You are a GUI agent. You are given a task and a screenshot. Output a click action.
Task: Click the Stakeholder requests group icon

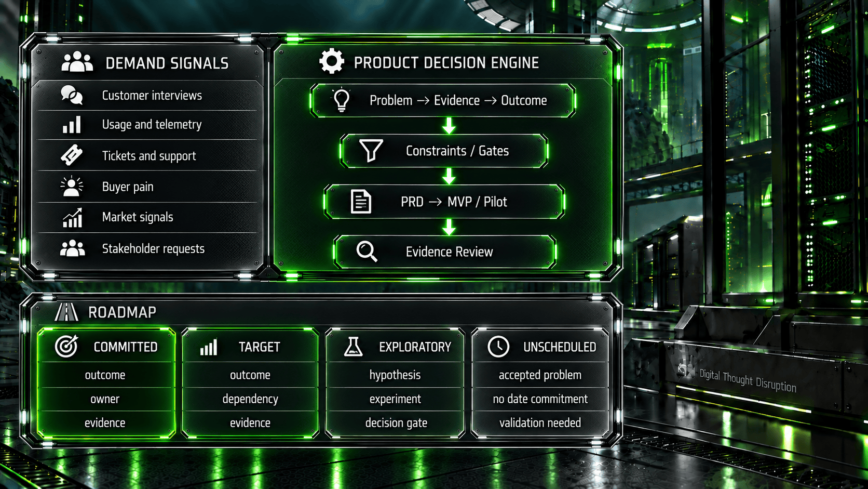(72, 248)
